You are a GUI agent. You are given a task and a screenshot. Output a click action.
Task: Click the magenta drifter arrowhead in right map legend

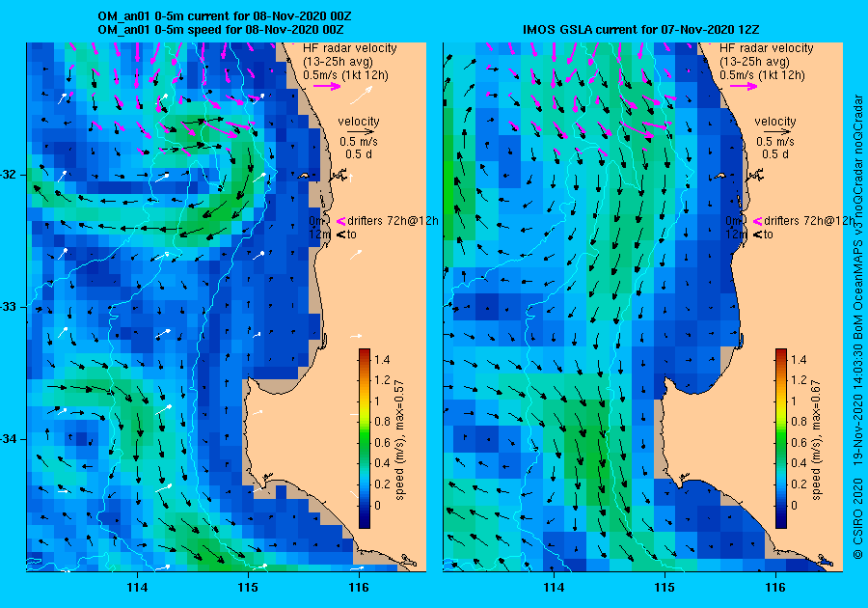757,221
